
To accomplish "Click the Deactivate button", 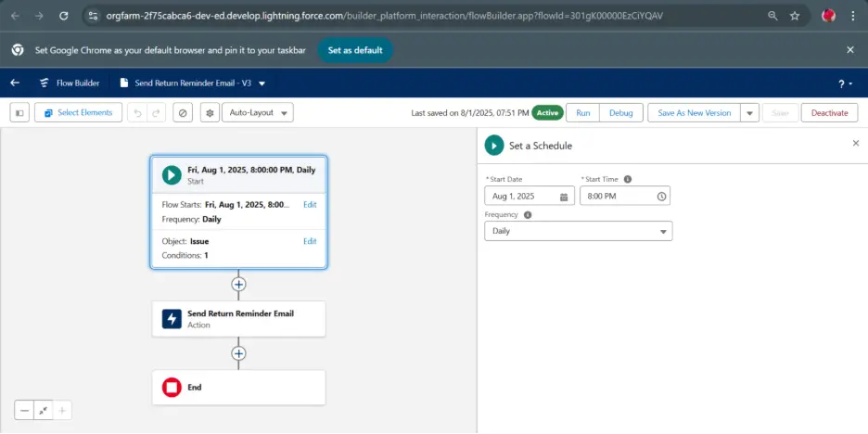I will (829, 113).
